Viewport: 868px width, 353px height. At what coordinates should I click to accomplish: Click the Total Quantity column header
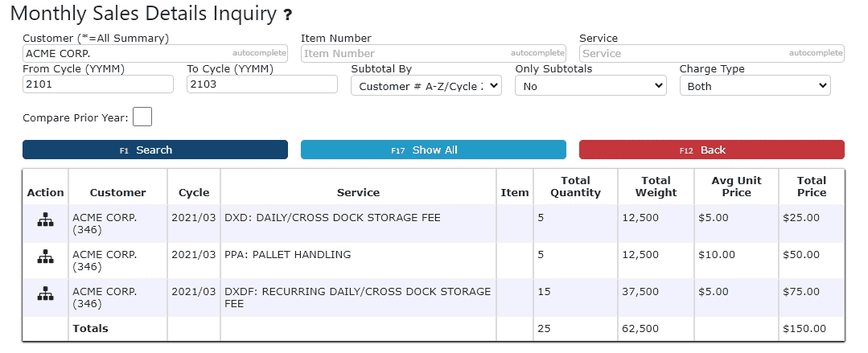coord(575,187)
